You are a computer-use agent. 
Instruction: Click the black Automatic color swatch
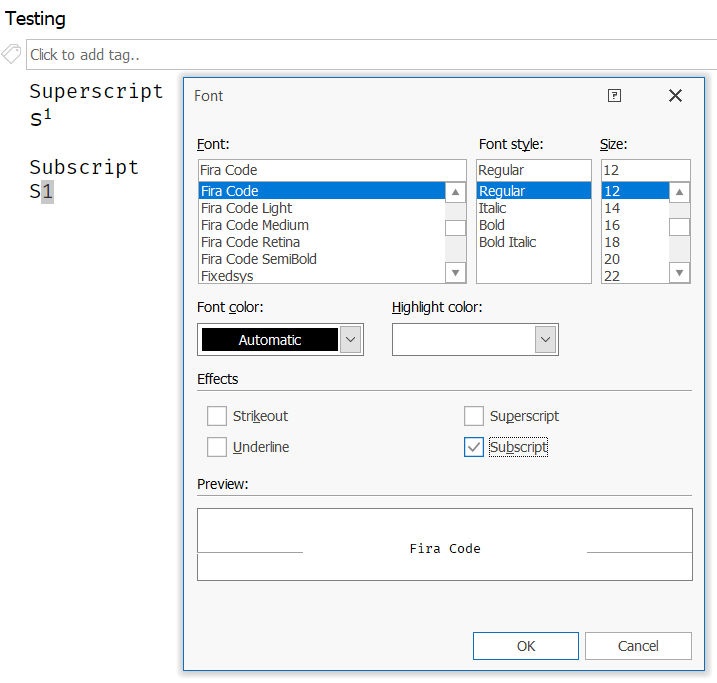click(x=269, y=340)
